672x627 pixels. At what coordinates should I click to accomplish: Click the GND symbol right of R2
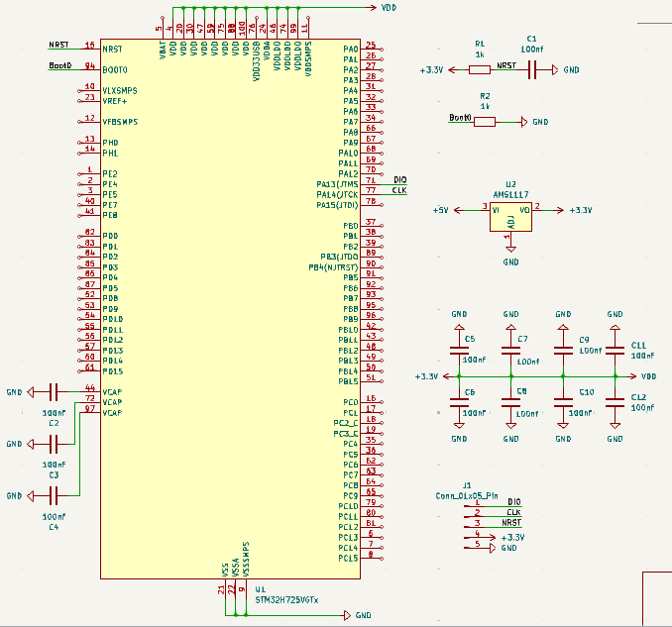tap(535, 122)
